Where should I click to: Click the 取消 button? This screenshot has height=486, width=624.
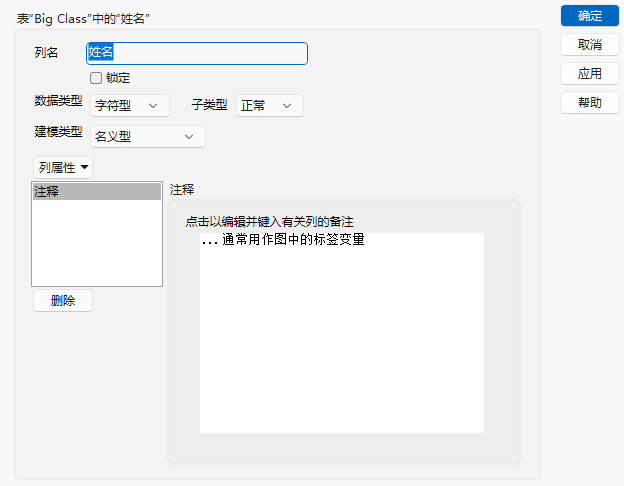[590, 45]
